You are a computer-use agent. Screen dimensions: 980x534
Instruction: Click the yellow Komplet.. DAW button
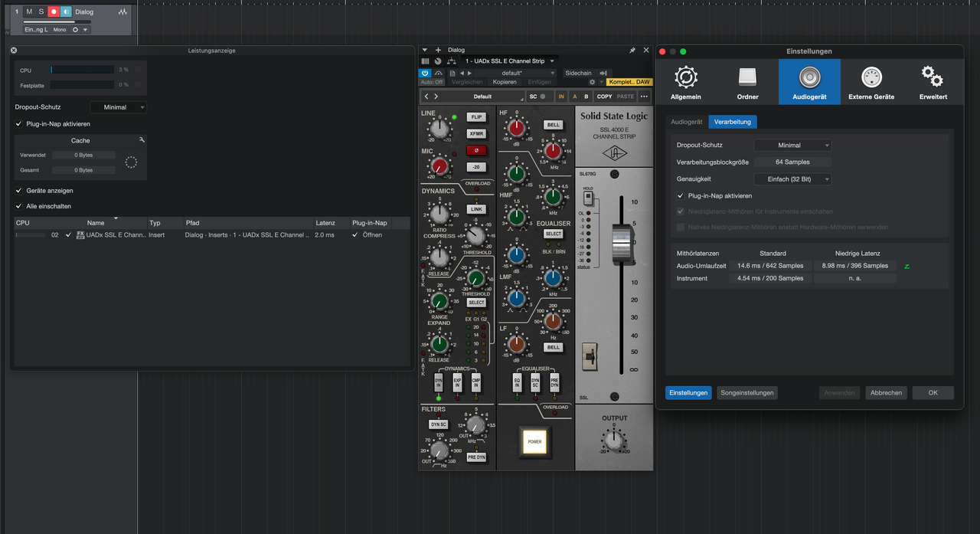pos(629,82)
